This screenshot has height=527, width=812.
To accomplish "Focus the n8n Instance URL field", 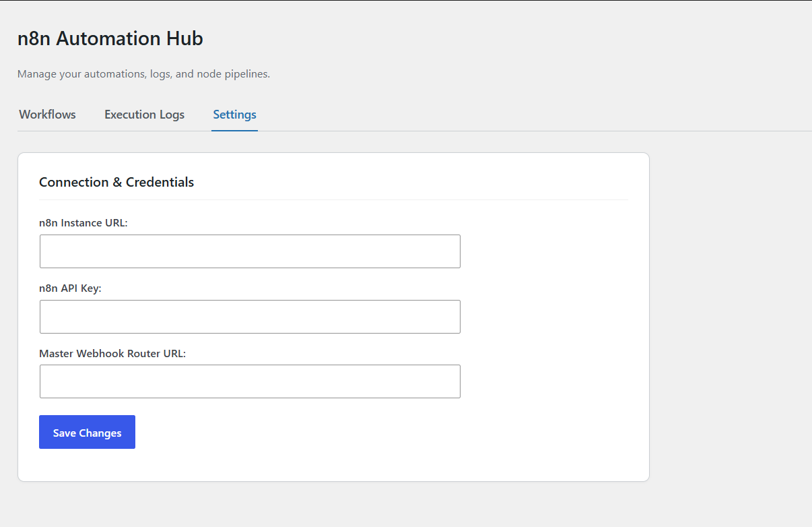I will coord(250,251).
